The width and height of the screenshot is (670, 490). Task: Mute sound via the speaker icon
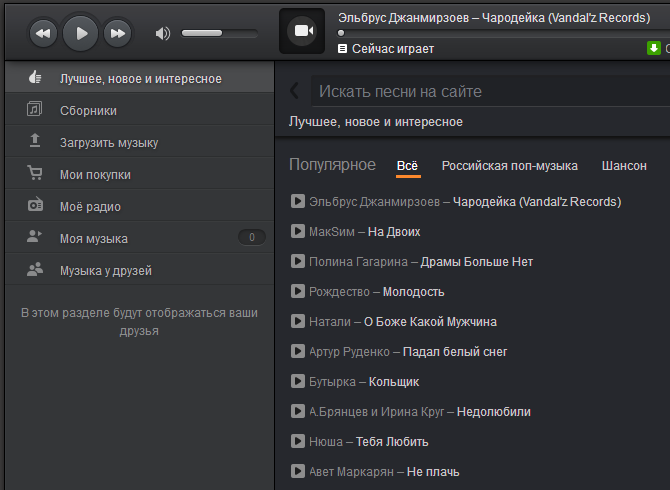pyautogui.click(x=163, y=33)
